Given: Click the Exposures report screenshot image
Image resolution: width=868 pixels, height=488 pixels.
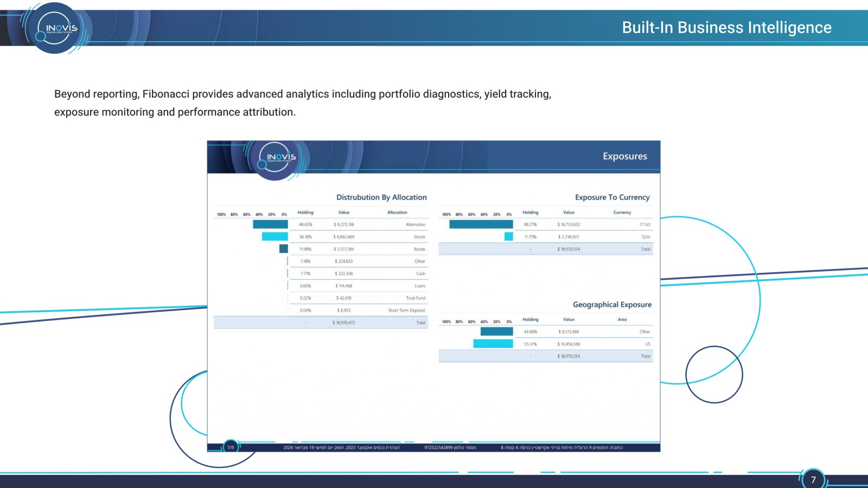Looking at the screenshot, I should pos(434,297).
